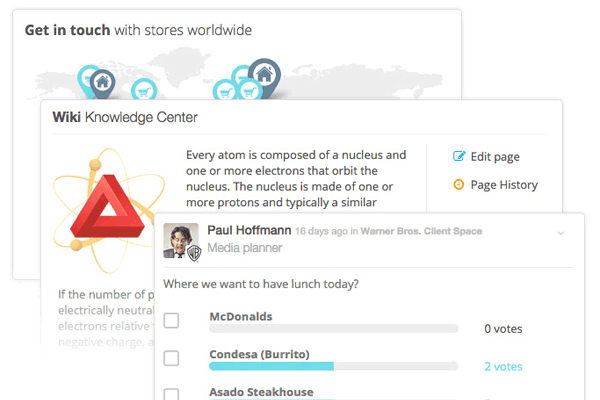Click the Wiki Knowledge Center heading
The height and width of the screenshot is (400, 600).
coord(125,117)
